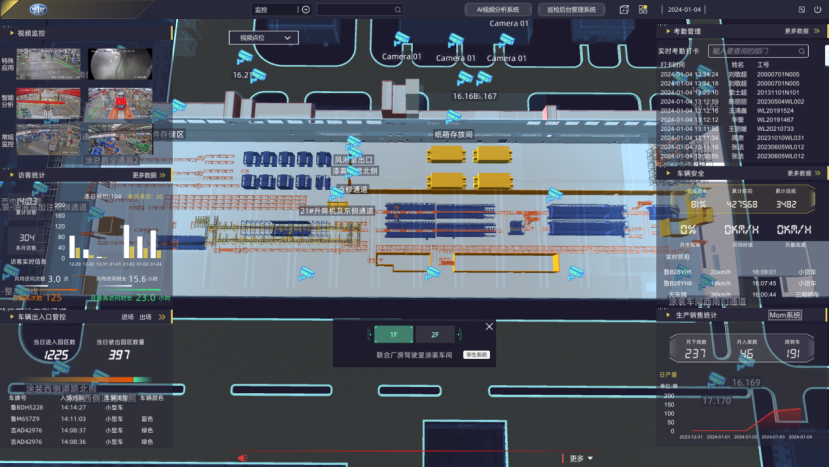This screenshot has height=467, width=830.
Task: Select 出场 in vehicle entrance panel
Action: [146, 317]
